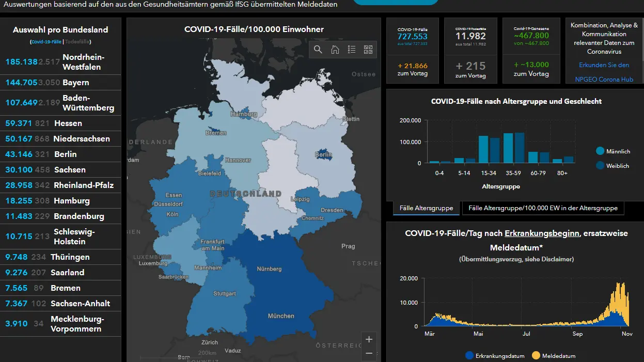644x362 pixels.
Task: Switch list to Todesfälle counts
Action: (77, 41)
